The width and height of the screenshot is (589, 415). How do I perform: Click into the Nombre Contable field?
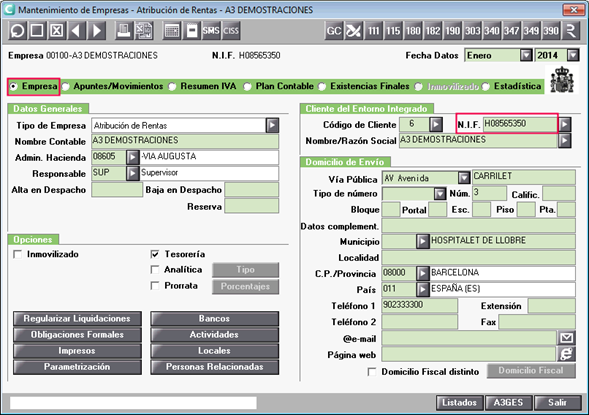point(185,141)
